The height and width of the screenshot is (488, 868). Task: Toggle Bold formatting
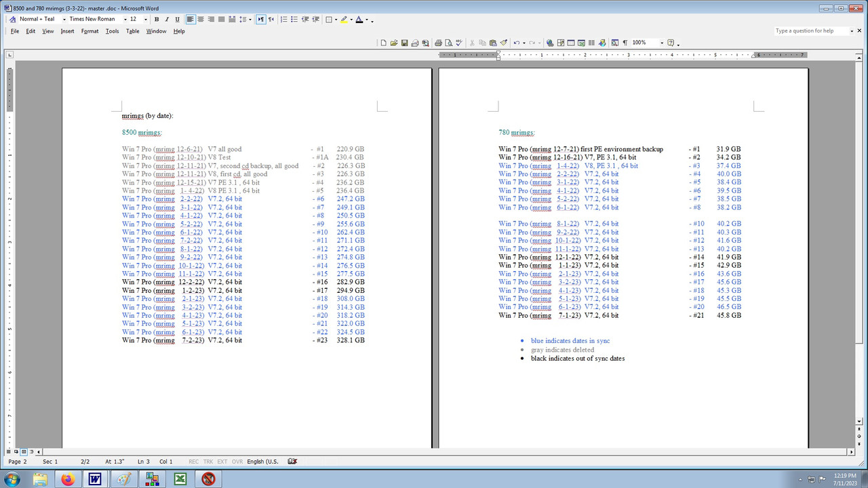[157, 19]
